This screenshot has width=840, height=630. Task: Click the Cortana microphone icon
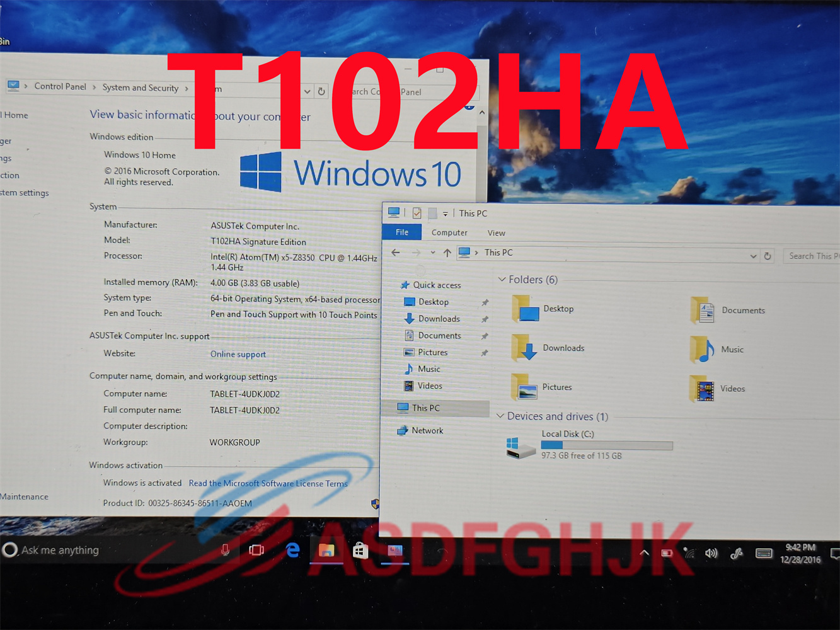tap(225, 550)
